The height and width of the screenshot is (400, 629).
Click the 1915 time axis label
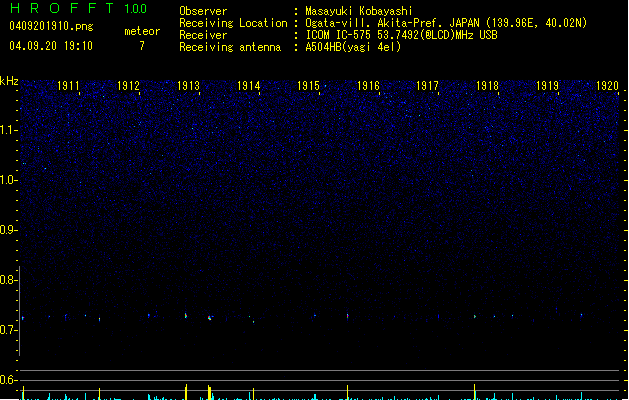pyautogui.click(x=308, y=86)
